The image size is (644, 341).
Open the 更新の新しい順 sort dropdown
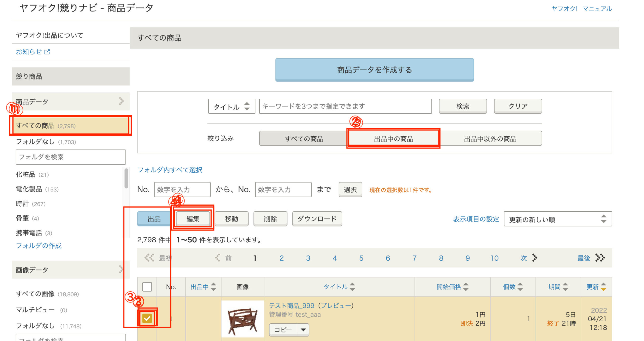point(558,219)
